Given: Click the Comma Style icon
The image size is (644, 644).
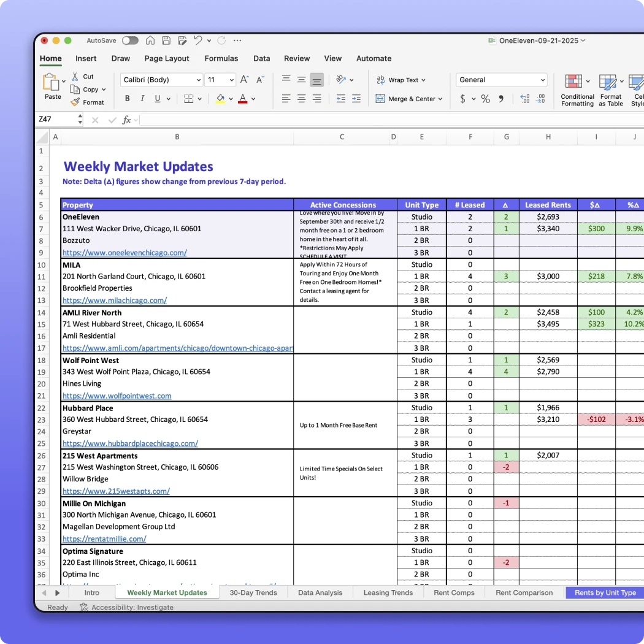Looking at the screenshot, I should [x=501, y=99].
